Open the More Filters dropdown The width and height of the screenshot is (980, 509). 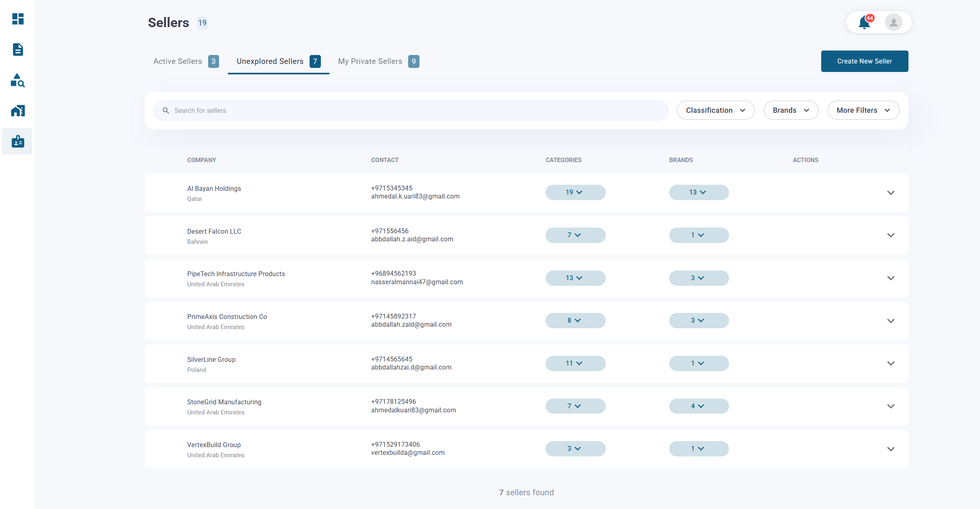[x=863, y=110]
